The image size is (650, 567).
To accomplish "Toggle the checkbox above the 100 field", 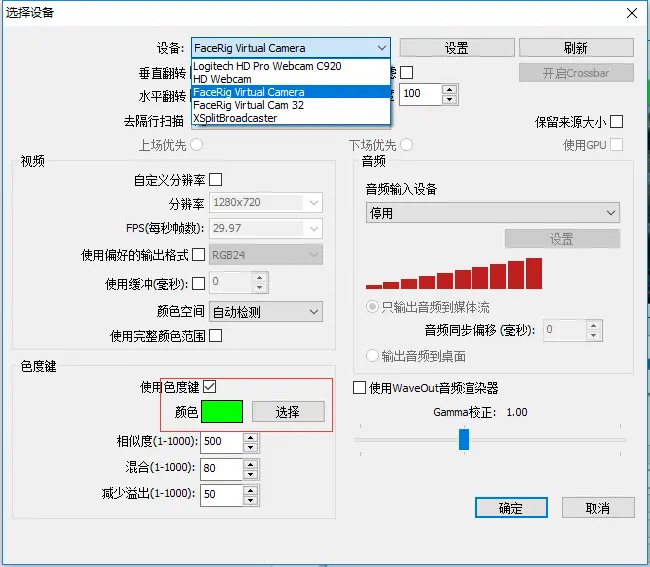I will pos(407,73).
